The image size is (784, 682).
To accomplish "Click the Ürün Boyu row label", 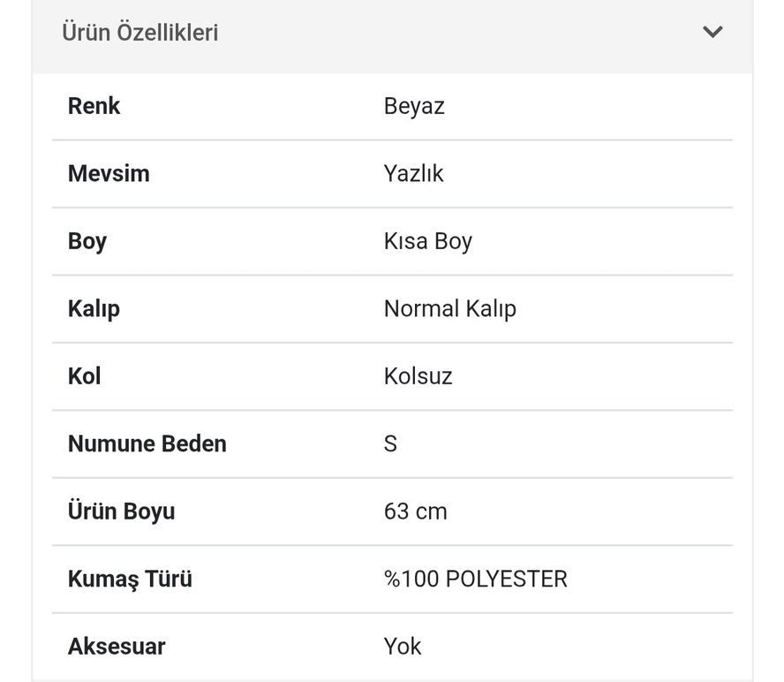I will tap(123, 511).
